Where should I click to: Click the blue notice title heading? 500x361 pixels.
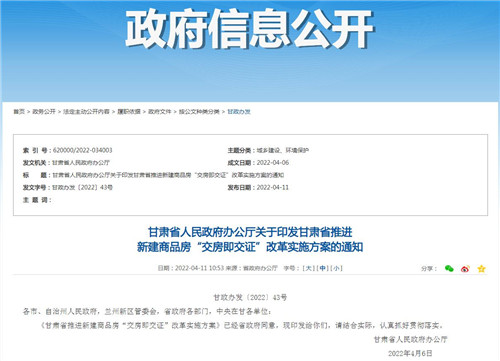pos(250,239)
